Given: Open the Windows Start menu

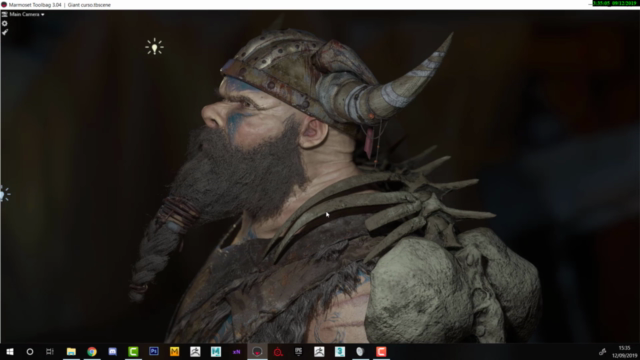Looking at the screenshot, I should coord(10,351).
